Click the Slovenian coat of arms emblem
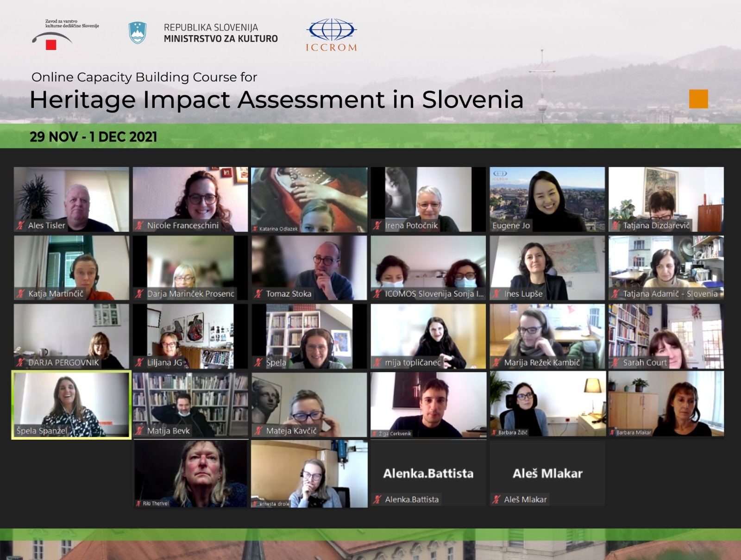Image resolution: width=741 pixels, height=560 pixels. (x=138, y=33)
